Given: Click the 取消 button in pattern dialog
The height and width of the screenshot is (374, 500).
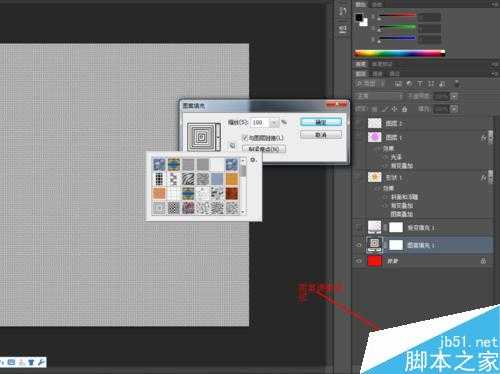Looking at the screenshot, I should click(321, 135).
